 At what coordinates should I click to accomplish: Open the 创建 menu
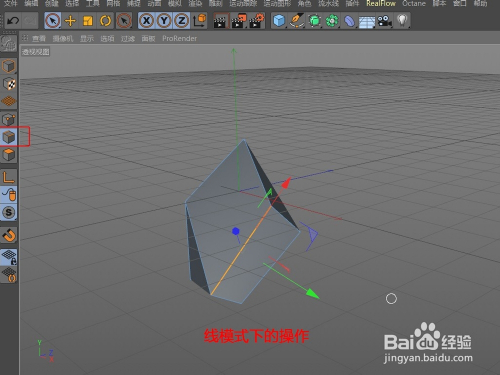click(x=51, y=3)
